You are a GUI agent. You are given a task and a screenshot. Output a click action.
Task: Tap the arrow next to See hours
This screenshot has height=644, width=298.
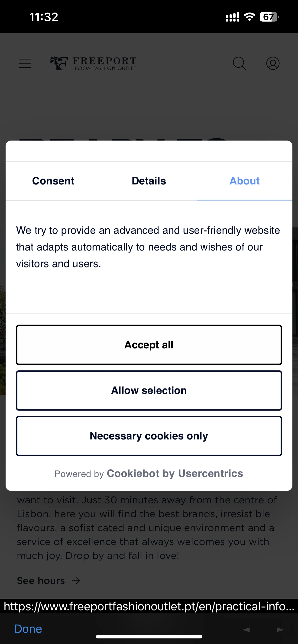[x=76, y=581]
